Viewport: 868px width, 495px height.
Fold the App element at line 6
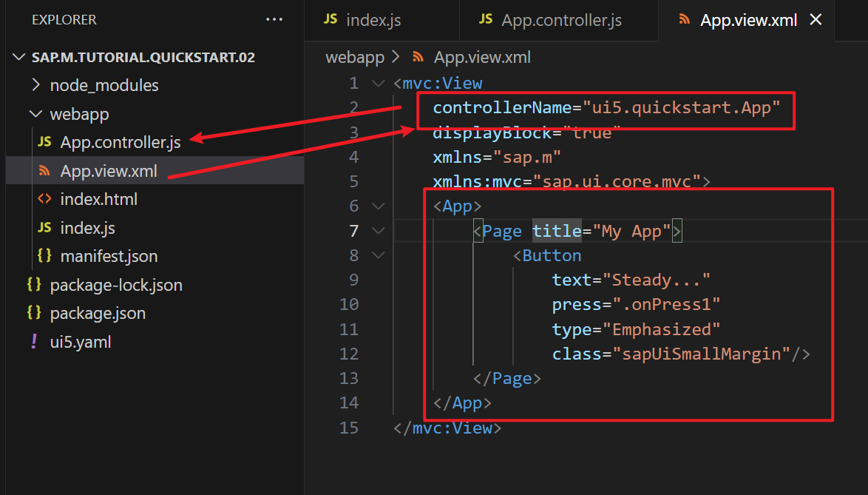click(x=379, y=206)
